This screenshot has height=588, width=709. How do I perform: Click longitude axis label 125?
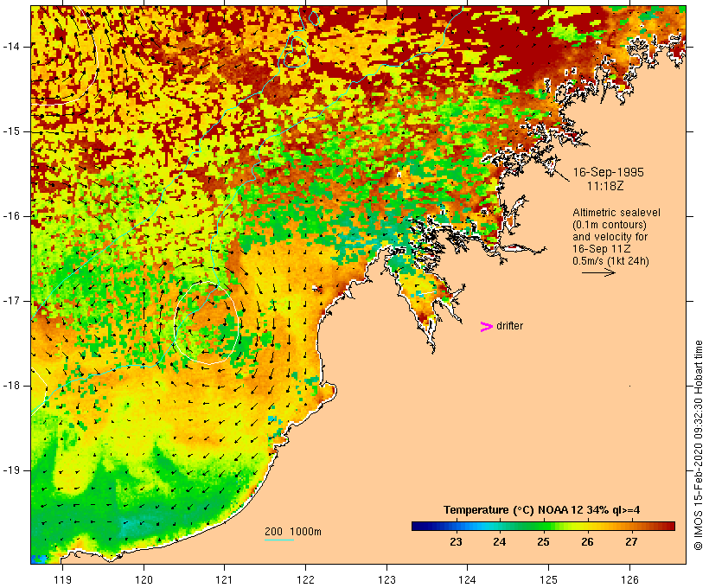pos(548,579)
